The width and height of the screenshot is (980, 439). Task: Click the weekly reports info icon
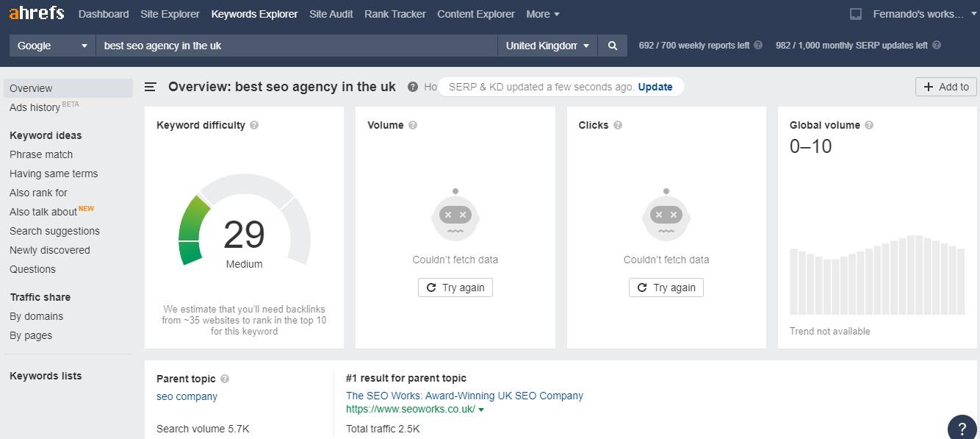coord(758,46)
